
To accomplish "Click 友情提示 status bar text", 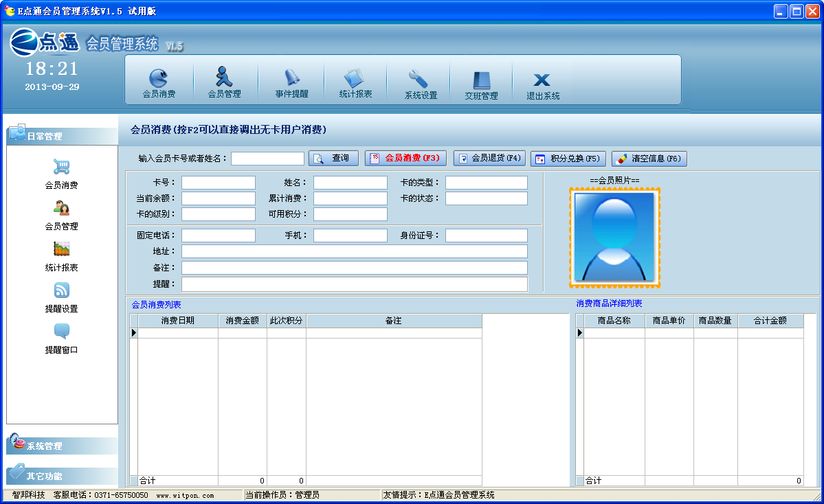I will click(438, 495).
